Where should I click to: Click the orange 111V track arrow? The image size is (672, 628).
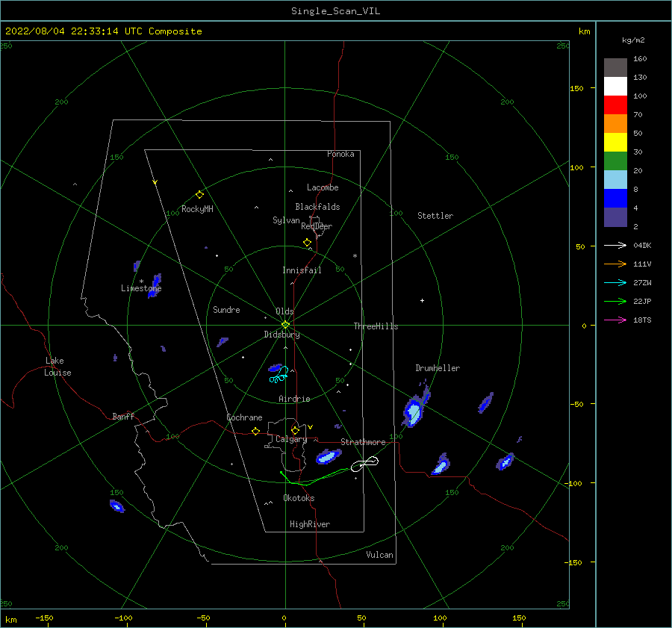[615, 264]
